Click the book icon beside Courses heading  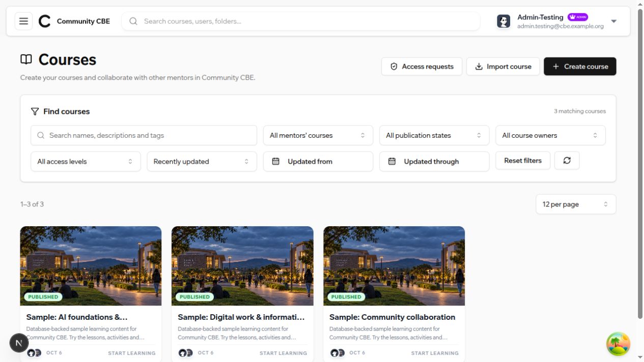(26, 59)
